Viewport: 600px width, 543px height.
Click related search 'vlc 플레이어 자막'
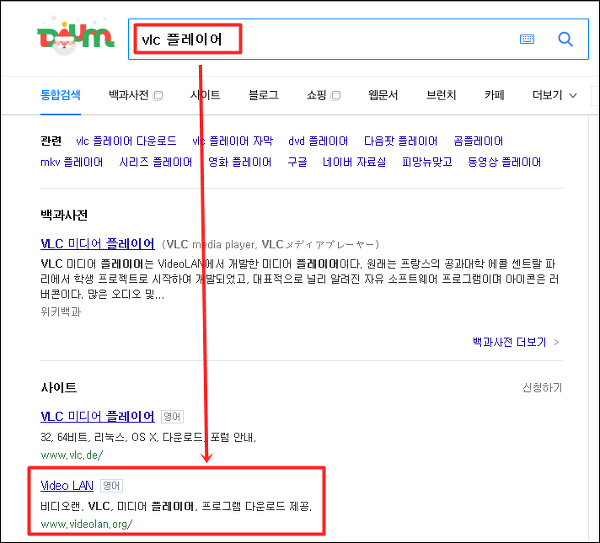pos(233,141)
